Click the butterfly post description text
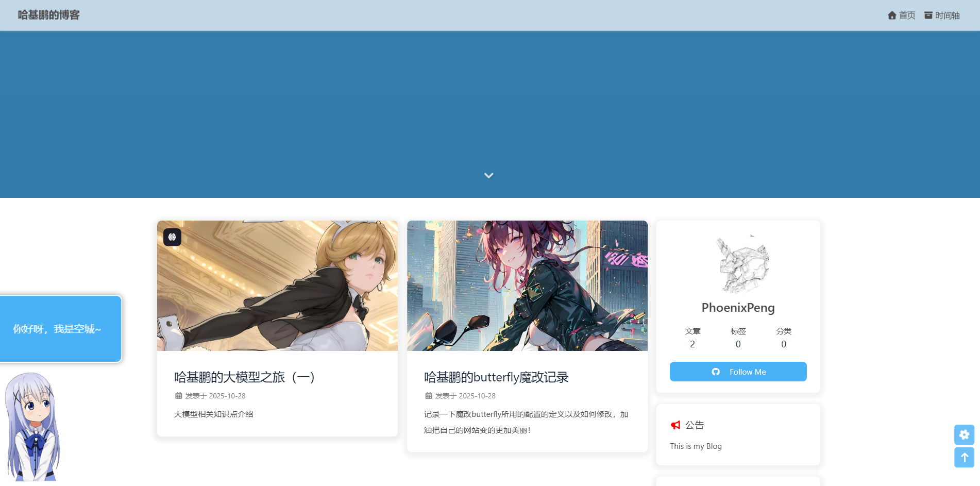 coord(526,422)
